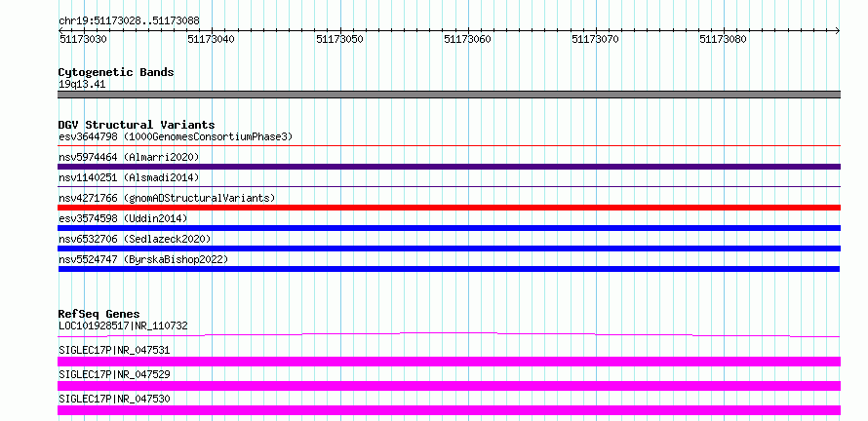868x421 pixels.
Task: Click the ruler's right arrowhead
Action: coord(838,30)
